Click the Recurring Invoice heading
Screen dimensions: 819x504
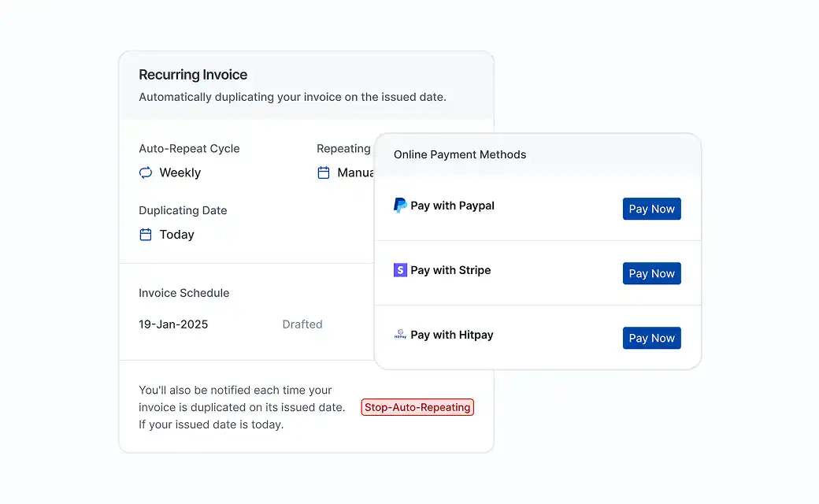pos(193,75)
